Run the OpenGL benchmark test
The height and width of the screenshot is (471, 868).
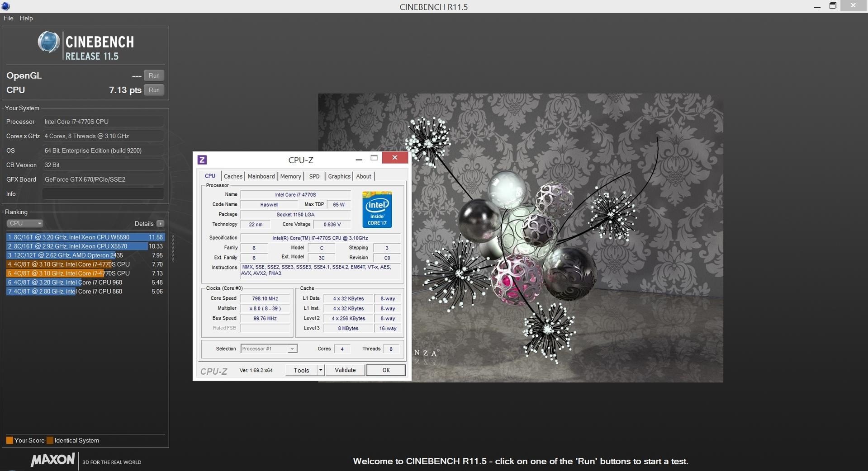pyautogui.click(x=154, y=75)
